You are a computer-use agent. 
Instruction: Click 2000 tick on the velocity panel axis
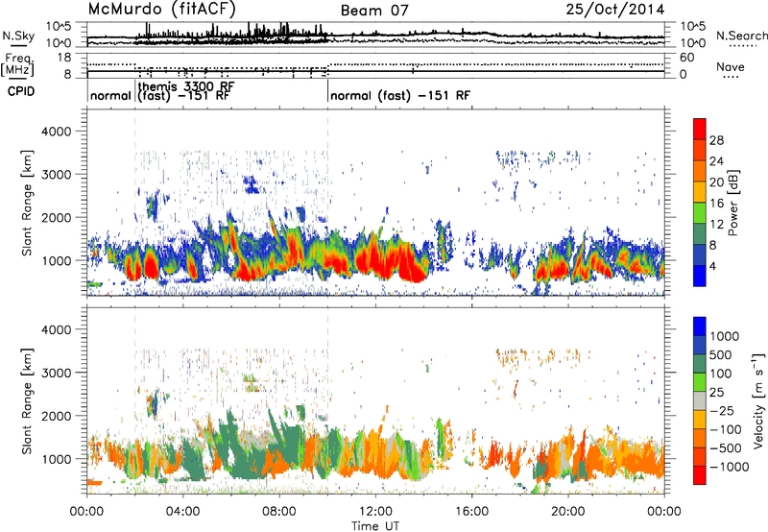pos(56,416)
